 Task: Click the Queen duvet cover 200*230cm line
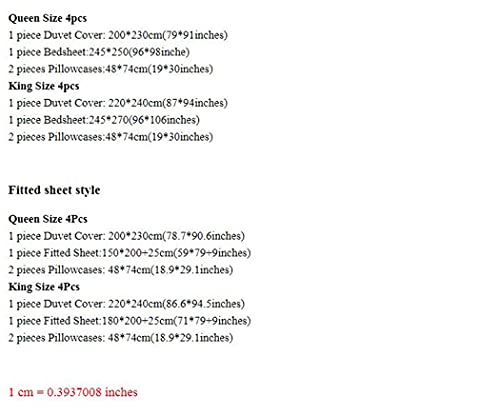[118, 35]
